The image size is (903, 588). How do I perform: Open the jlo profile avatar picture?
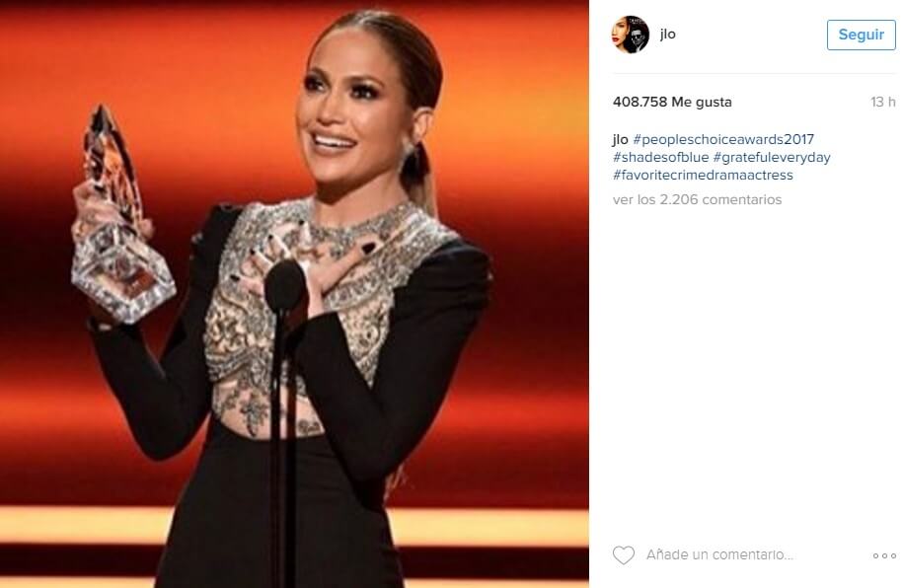click(x=630, y=35)
